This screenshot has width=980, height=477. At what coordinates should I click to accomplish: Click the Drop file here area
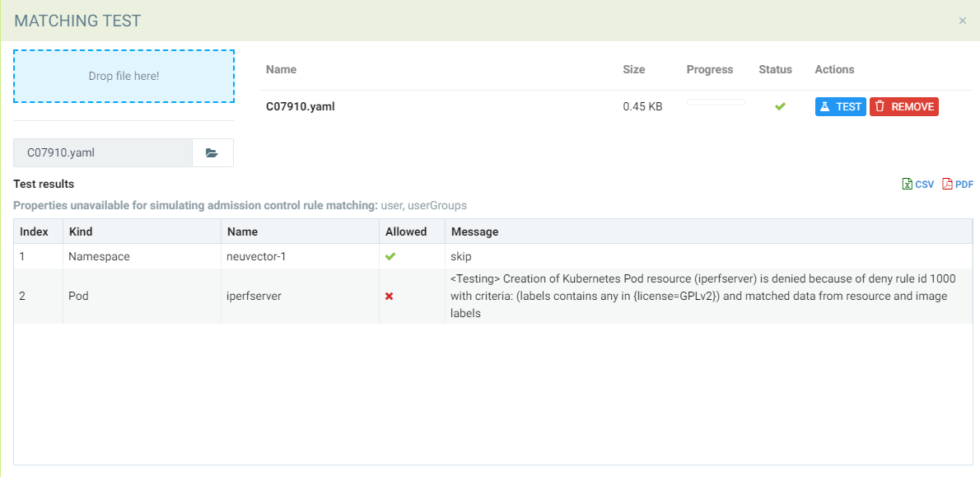click(x=124, y=76)
